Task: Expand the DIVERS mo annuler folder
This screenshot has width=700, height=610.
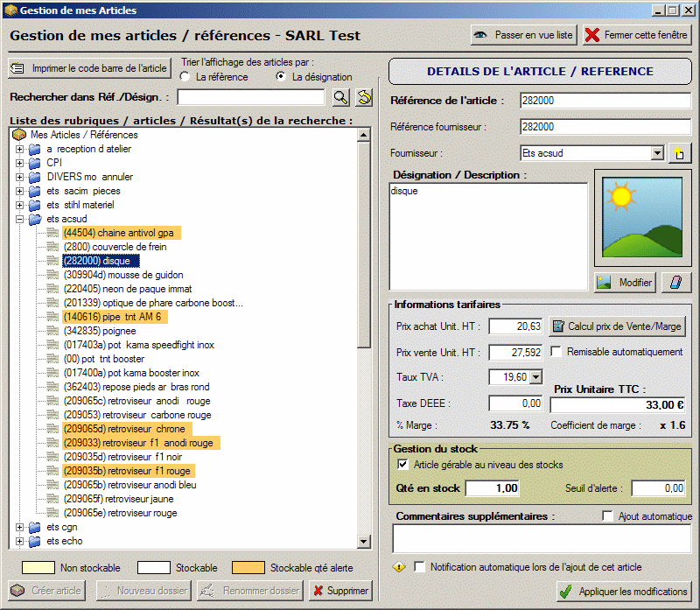Action: point(19,178)
